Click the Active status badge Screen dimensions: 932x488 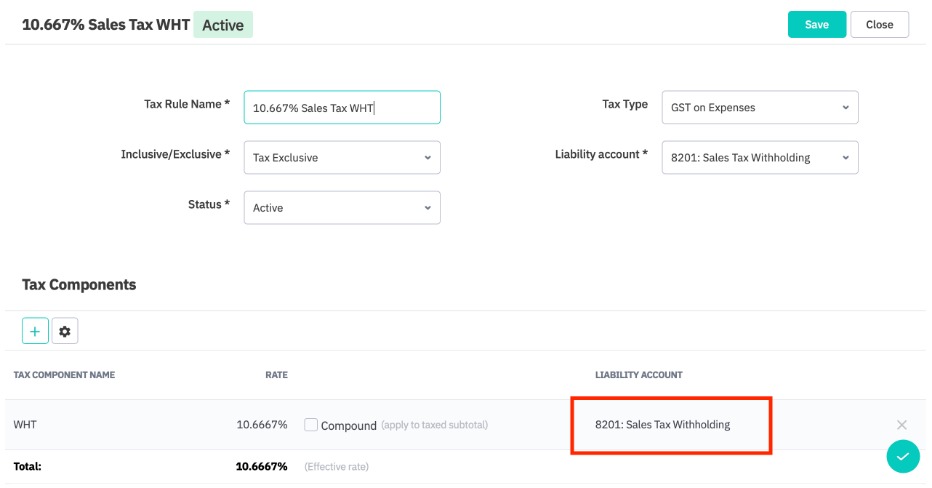tap(223, 25)
